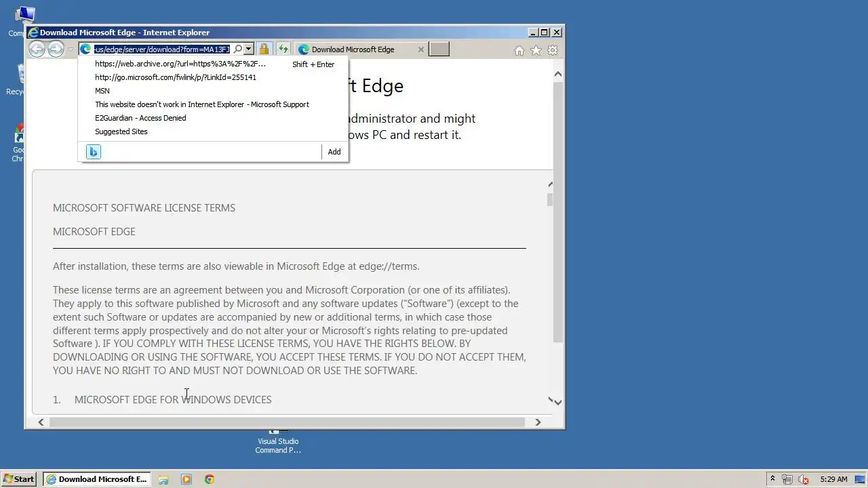
Task: Choose the web.archive.org suggestion
Action: click(214, 64)
